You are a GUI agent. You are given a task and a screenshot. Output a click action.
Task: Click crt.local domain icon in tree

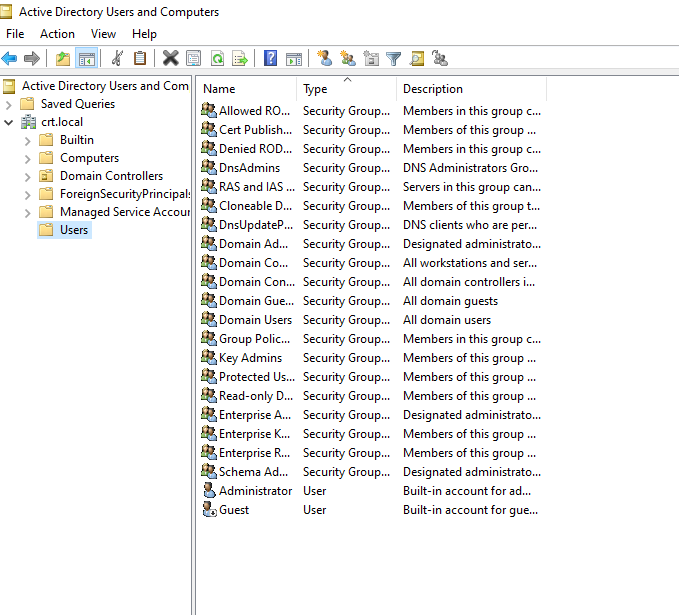29,122
